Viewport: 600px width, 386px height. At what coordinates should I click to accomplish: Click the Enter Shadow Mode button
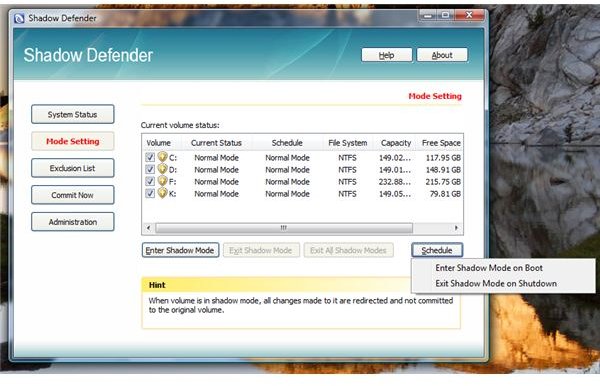180,250
